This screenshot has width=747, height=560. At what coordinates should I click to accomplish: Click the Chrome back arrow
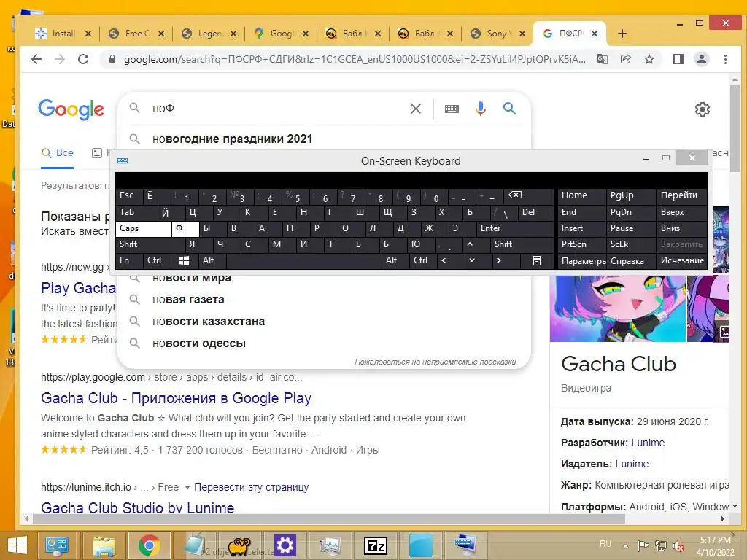click(x=36, y=59)
